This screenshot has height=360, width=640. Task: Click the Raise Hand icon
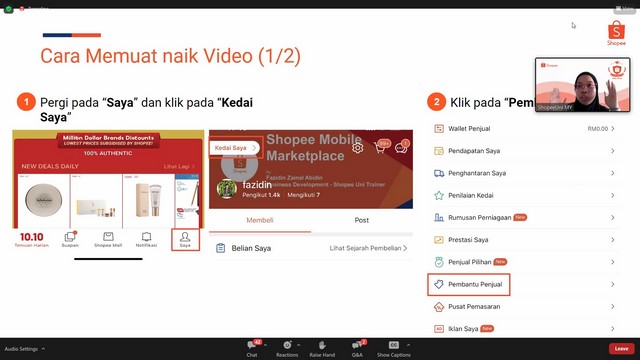coord(322,346)
